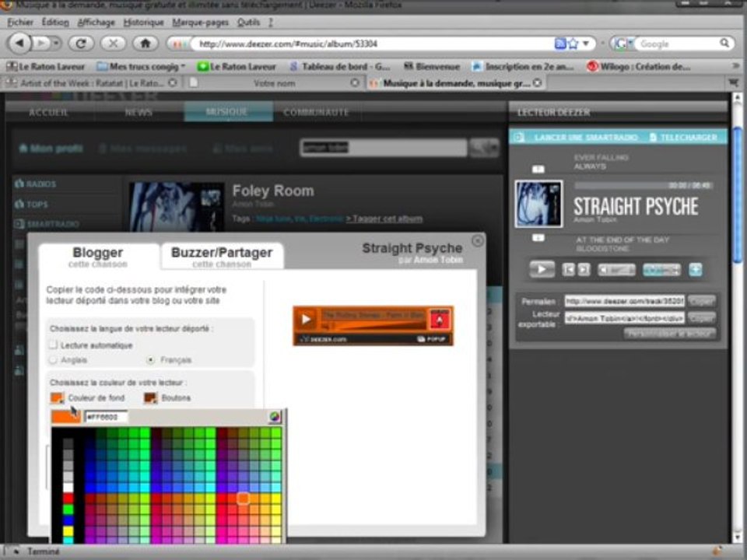Skip to next track in Lecteur Deezer
747x560 pixels.
(x=584, y=270)
